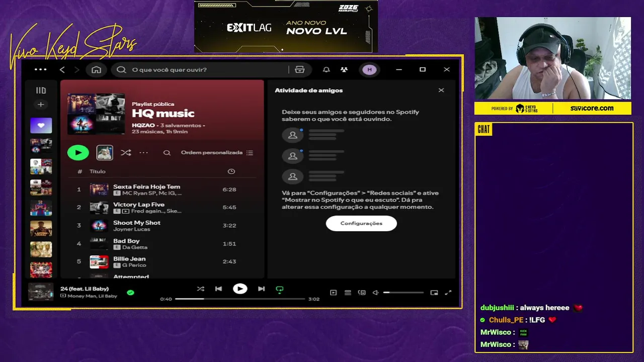
Task: Search within the playlist
Action: point(167,153)
